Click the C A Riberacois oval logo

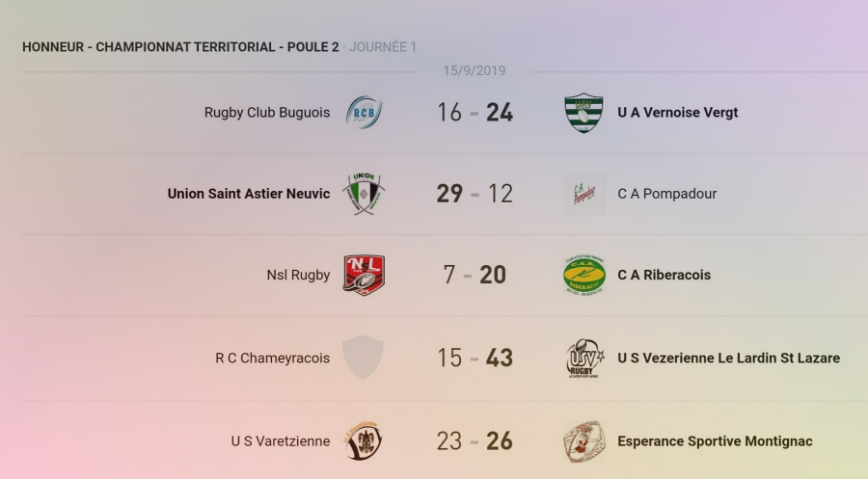pos(583,275)
